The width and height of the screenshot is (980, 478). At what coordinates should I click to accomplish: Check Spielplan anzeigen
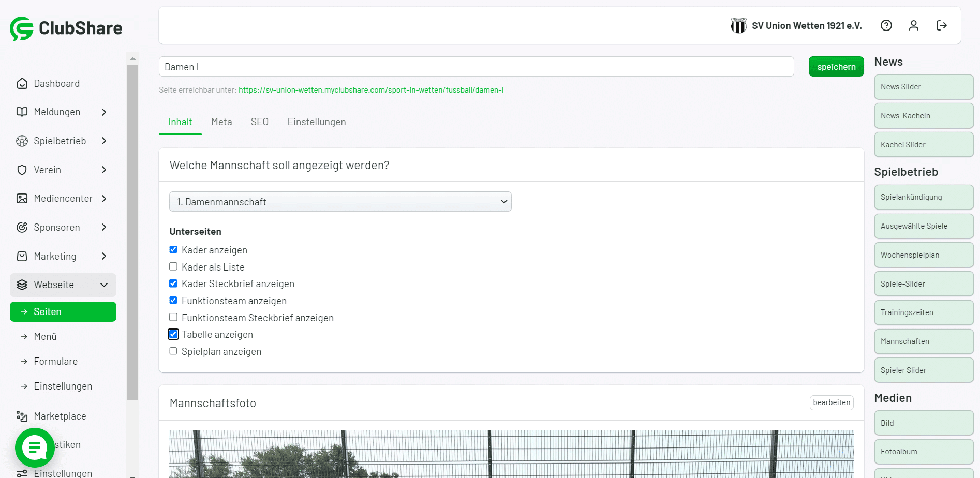pyautogui.click(x=173, y=351)
